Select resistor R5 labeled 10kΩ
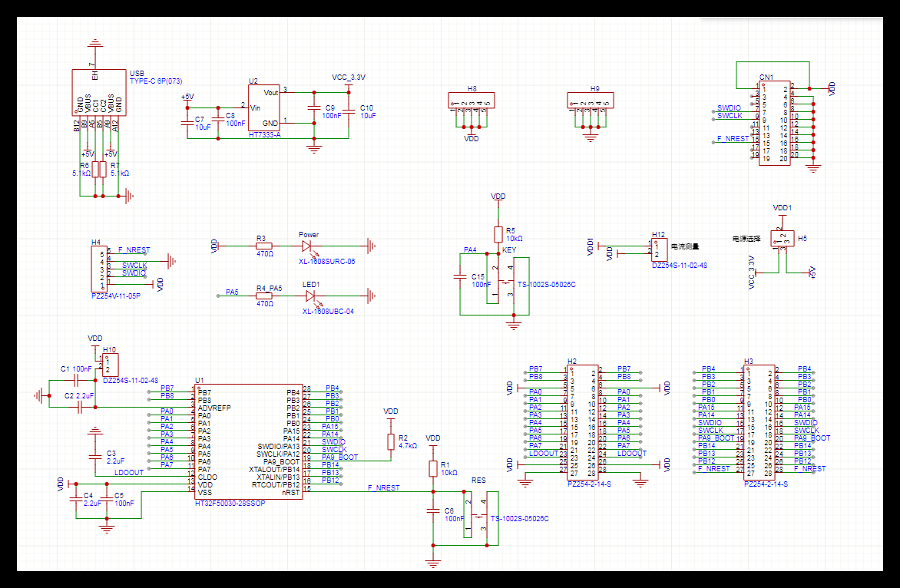Screen dimensions: 900x588 tap(498, 233)
